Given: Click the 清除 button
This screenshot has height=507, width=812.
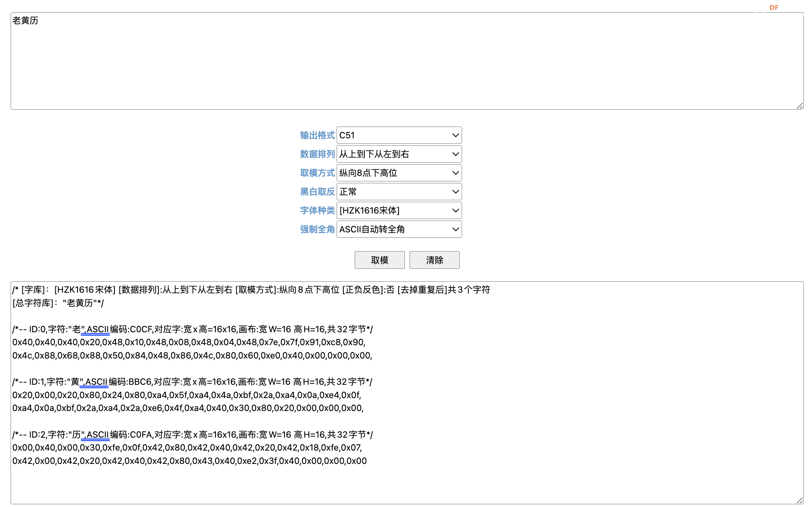Looking at the screenshot, I should (434, 260).
